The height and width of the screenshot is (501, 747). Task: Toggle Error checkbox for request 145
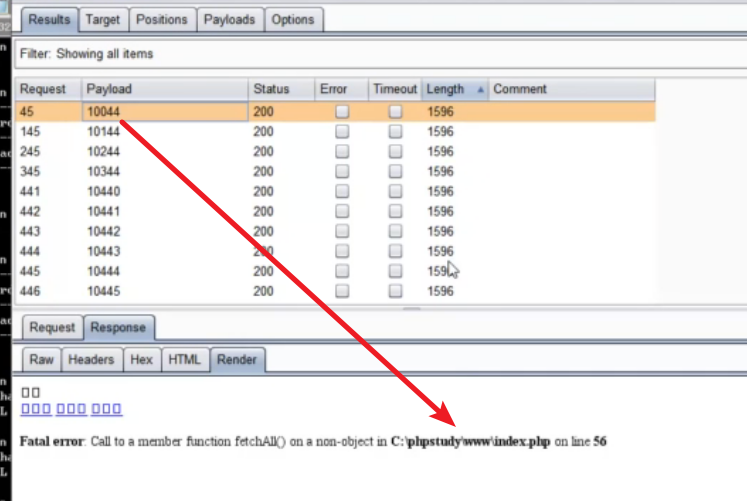(342, 131)
